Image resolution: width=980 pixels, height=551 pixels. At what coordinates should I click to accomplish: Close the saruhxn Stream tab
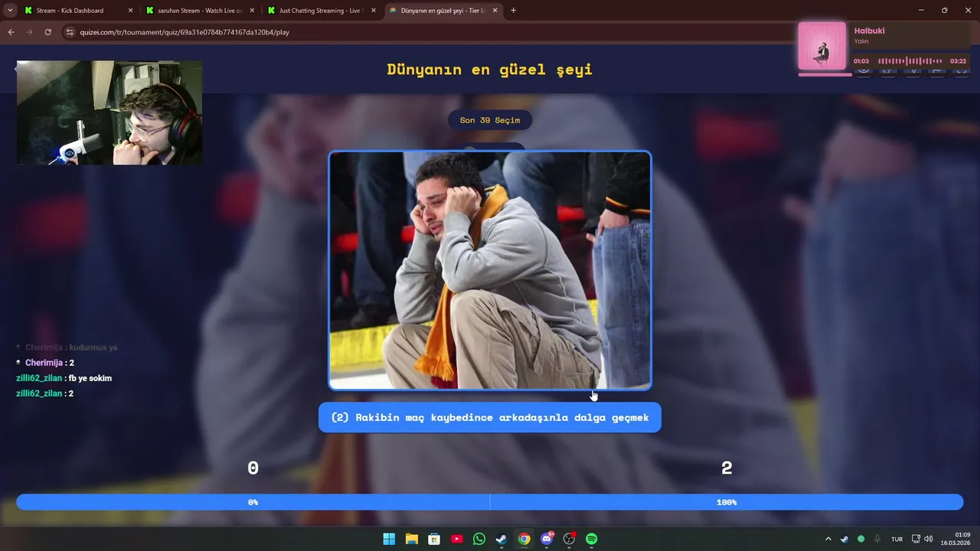pos(252,11)
